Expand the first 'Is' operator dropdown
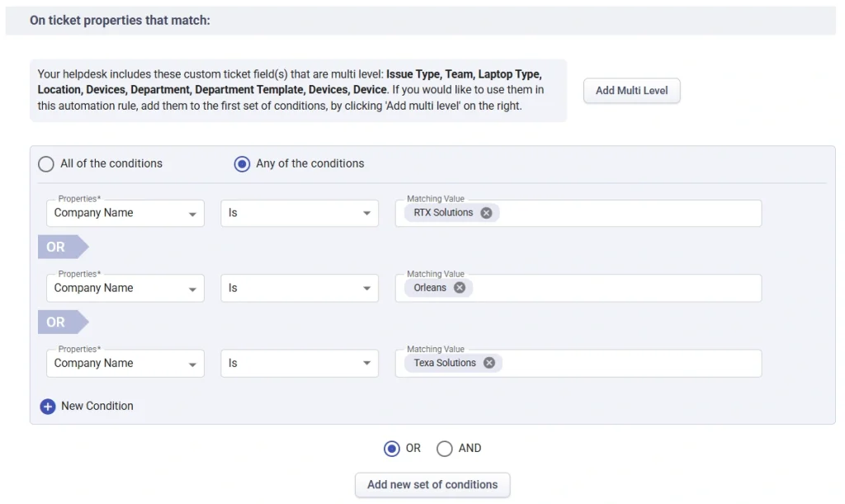Screen dimensions: 845x504 [299, 213]
